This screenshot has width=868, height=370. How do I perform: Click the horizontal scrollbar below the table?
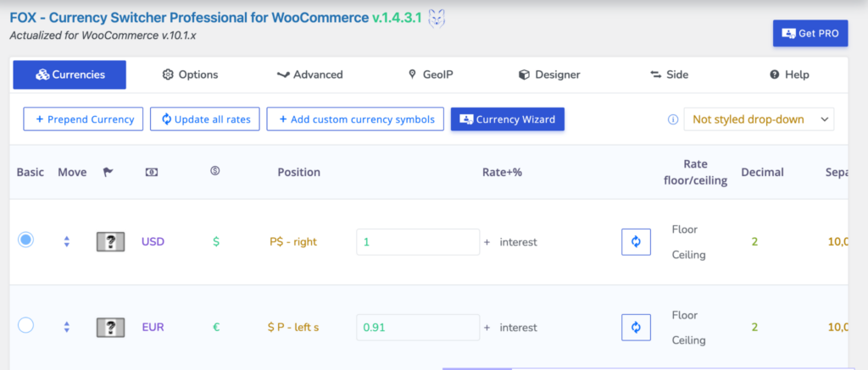(x=476, y=367)
